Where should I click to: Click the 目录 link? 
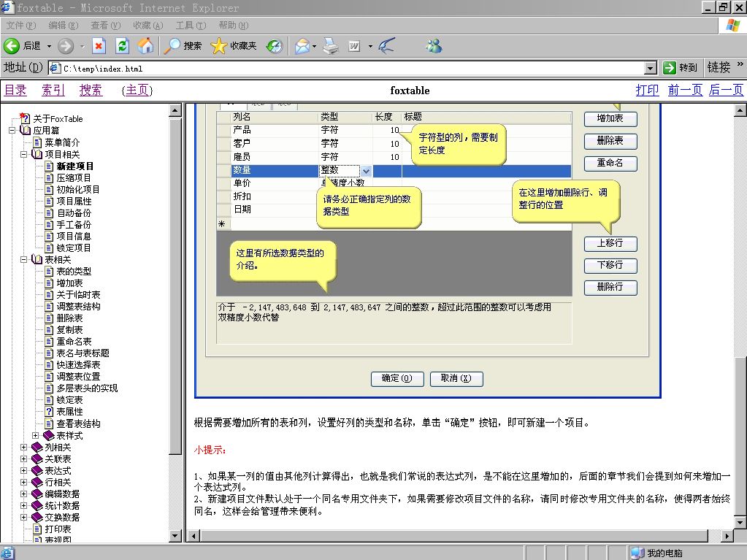[x=15, y=90]
